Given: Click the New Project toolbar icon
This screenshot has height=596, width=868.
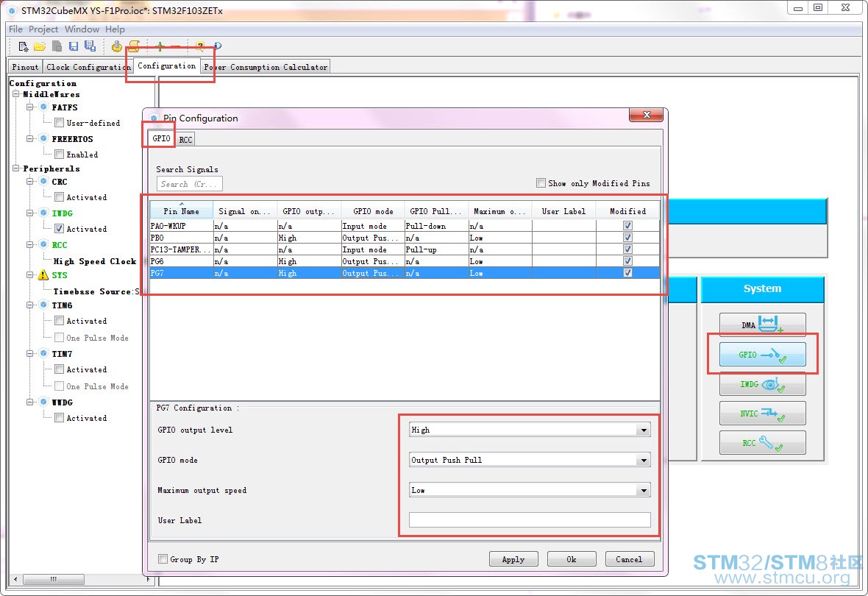Looking at the screenshot, I should (23, 46).
